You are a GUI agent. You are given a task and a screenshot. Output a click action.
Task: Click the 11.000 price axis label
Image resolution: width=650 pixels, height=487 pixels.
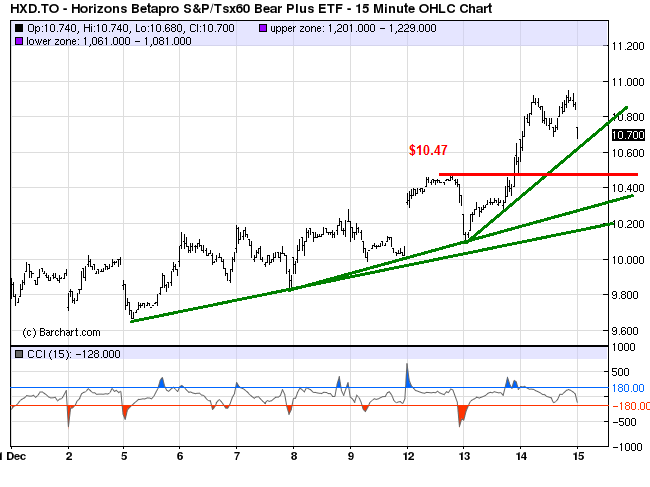click(628, 82)
